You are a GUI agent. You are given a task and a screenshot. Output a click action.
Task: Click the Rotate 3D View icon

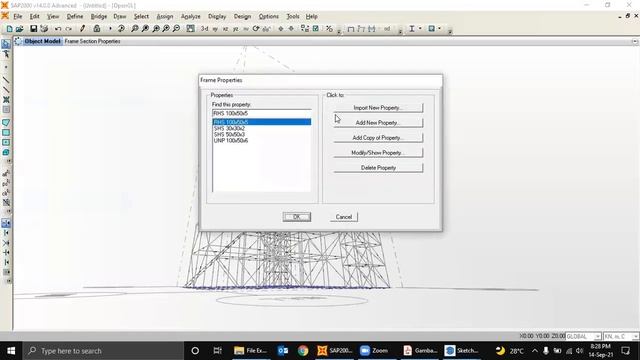256,29
